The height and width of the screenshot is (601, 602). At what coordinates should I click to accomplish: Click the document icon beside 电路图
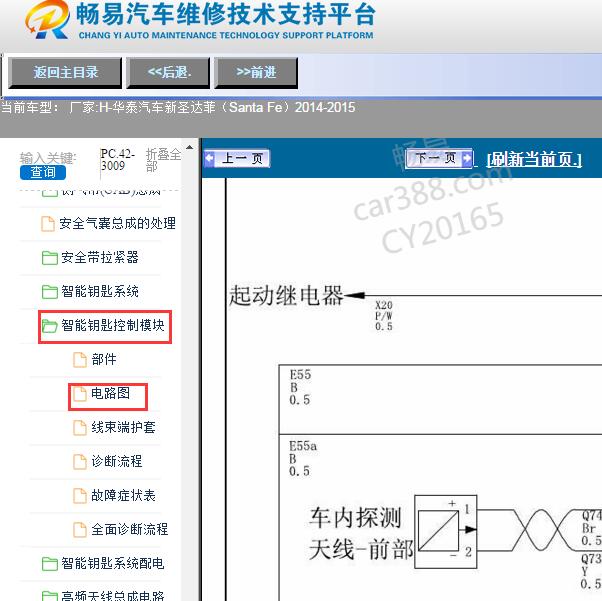pos(80,394)
